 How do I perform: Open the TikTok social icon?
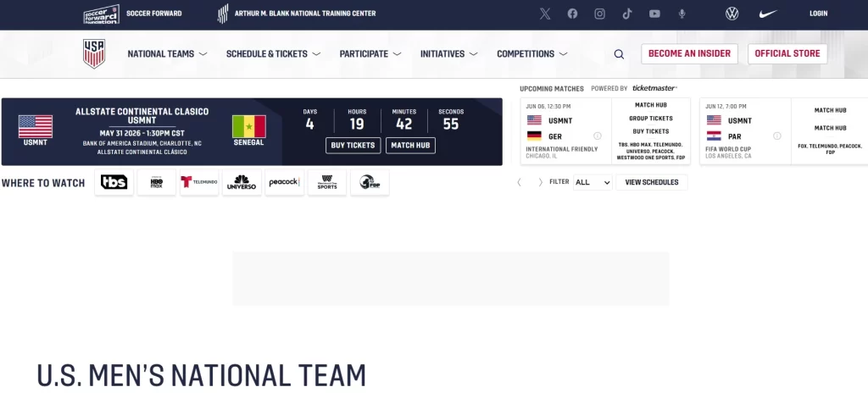point(627,14)
